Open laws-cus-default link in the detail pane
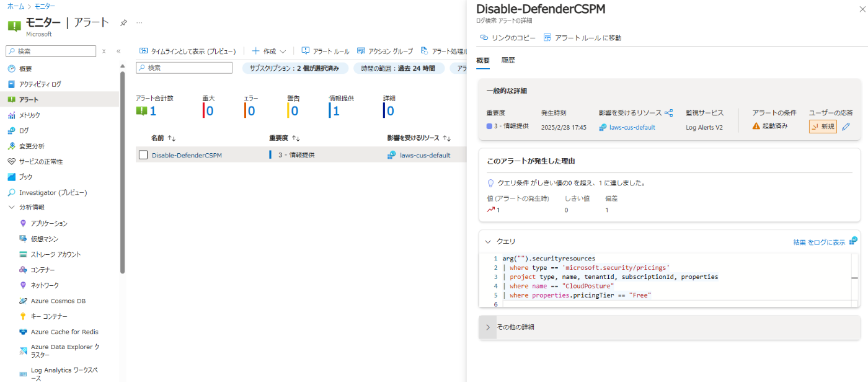Viewport: 868px width, 382px height. pyautogui.click(x=632, y=127)
